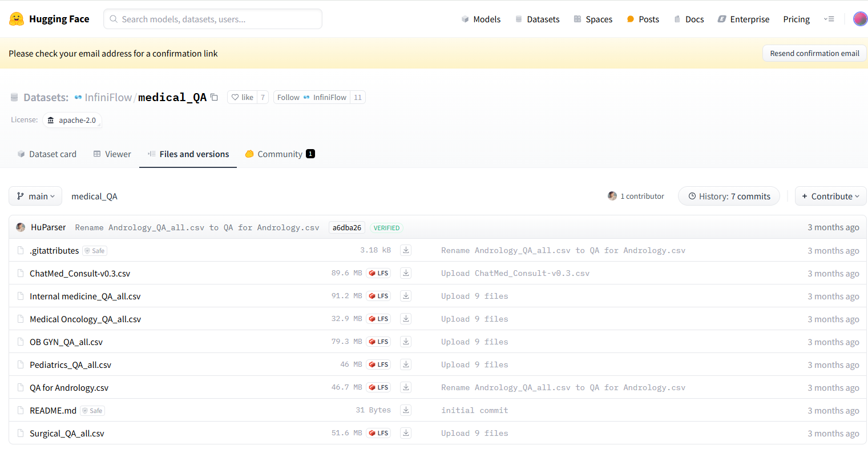The height and width of the screenshot is (449, 868).
Task: Download ChatMed_Consult-v0.3.csv via download icon
Action: pos(406,273)
